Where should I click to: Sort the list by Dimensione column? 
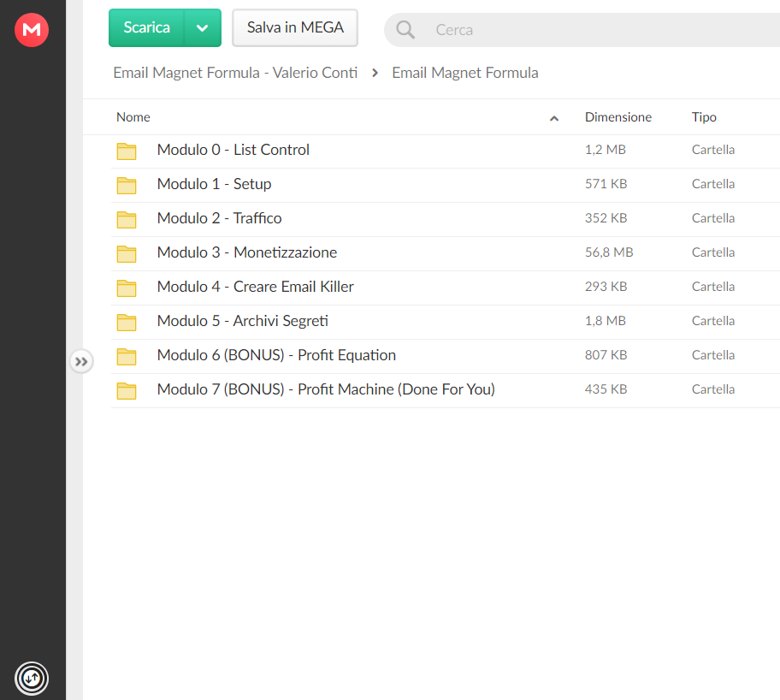click(x=617, y=117)
